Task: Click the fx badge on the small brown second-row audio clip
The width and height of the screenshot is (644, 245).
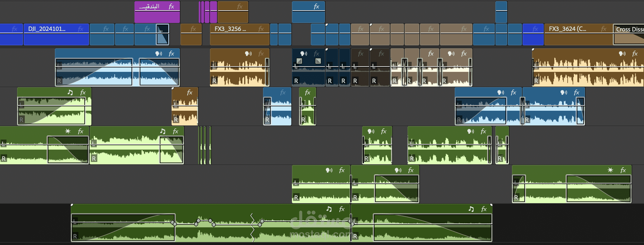Action: [x=190, y=92]
